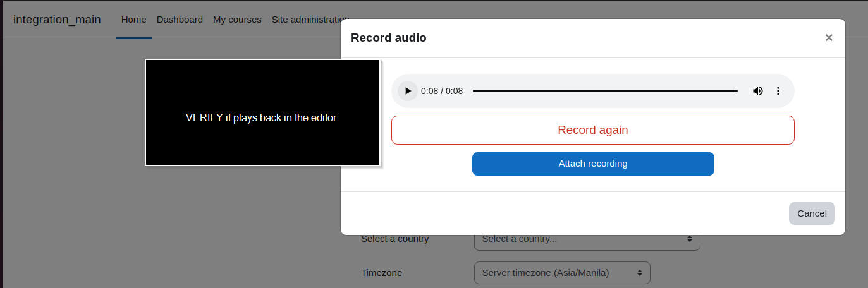Click the Record again button
The image size is (868, 288).
pos(593,130)
